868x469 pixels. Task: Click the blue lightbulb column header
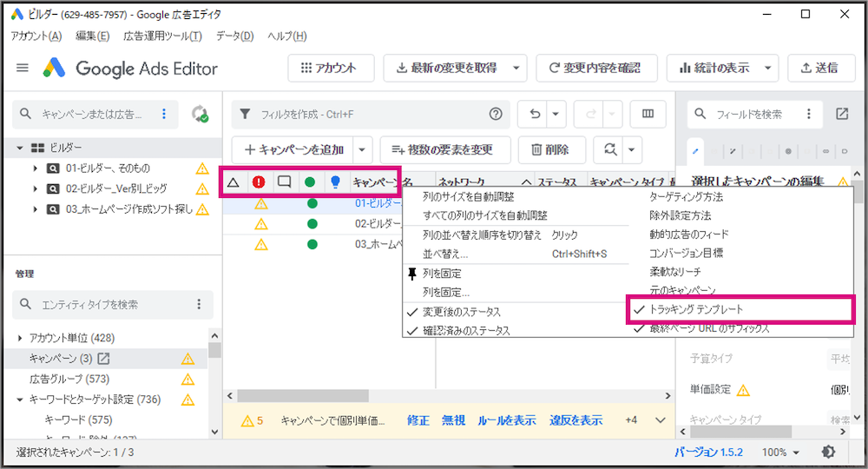pos(335,182)
